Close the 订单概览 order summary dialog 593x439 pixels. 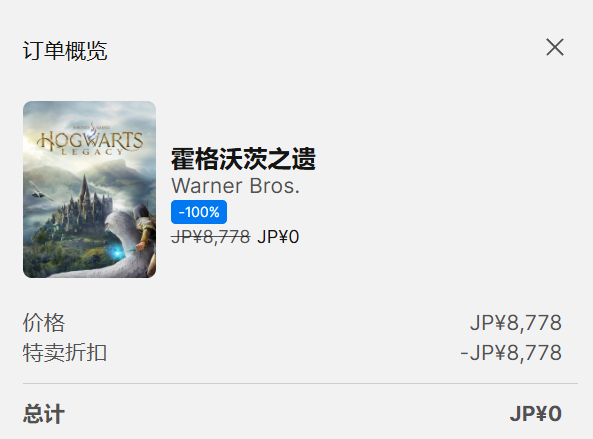click(x=555, y=47)
